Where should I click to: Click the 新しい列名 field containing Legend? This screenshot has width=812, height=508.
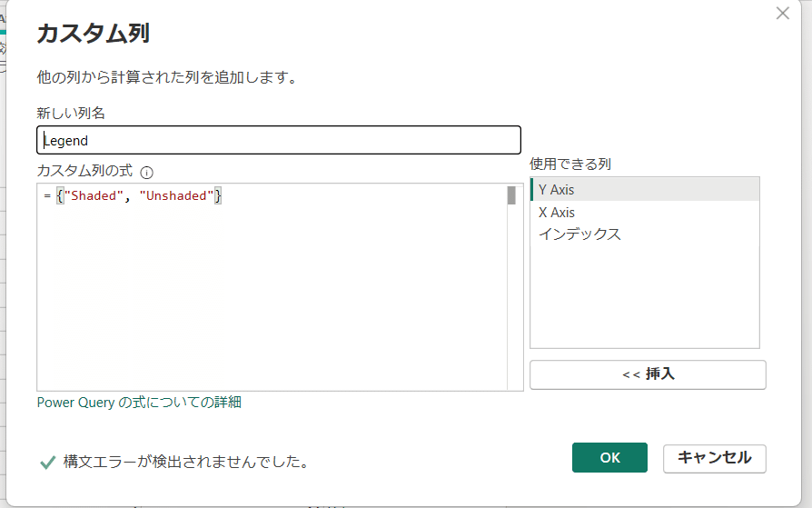click(279, 140)
